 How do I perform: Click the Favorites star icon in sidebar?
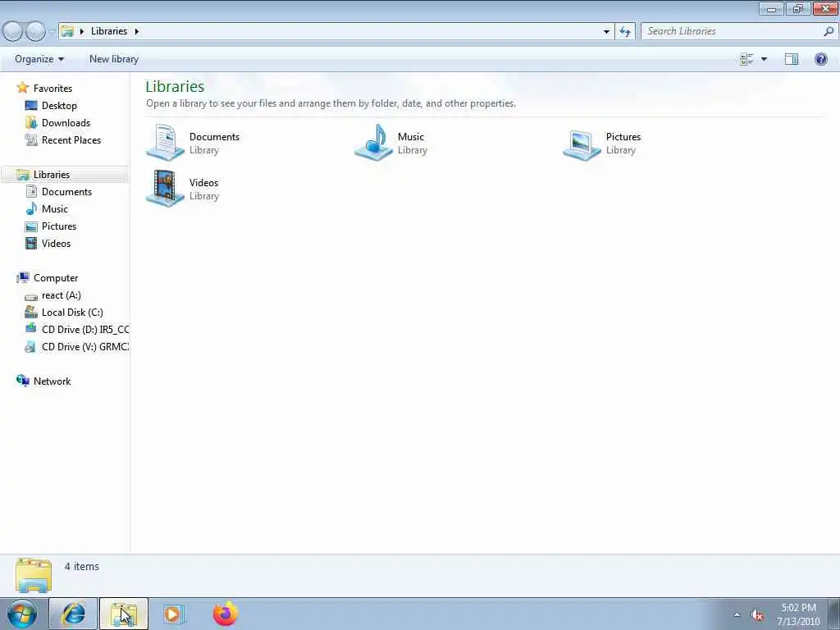22,88
